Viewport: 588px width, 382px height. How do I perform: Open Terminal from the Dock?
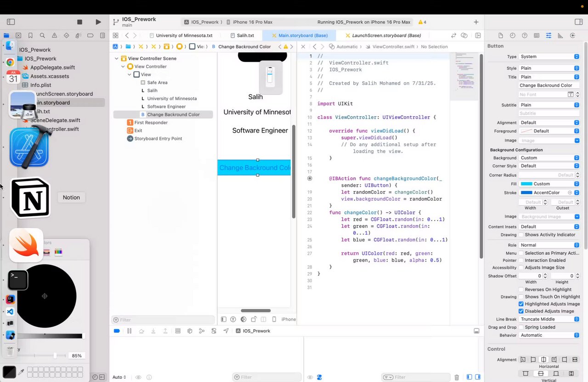click(x=18, y=280)
